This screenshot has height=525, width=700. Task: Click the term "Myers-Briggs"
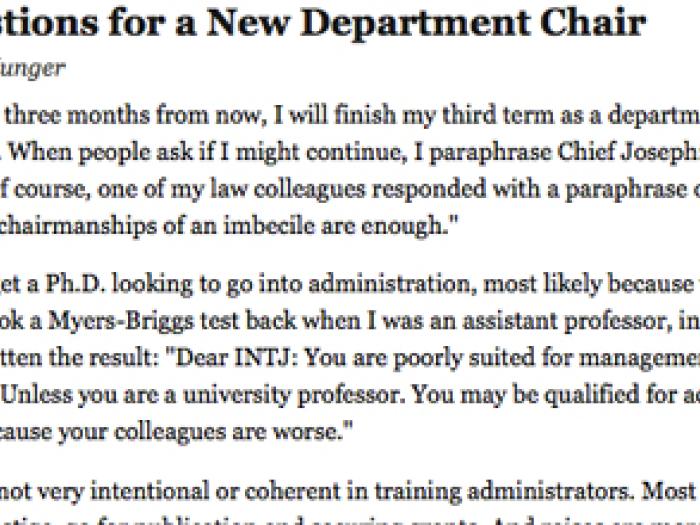pos(121,321)
